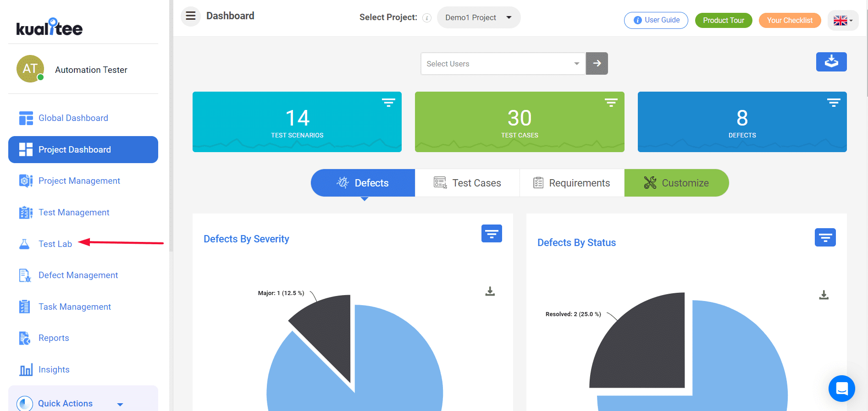Image resolution: width=868 pixels, height=411 pixels.
Task: Open the language flag dropdown
Action: 843,21
